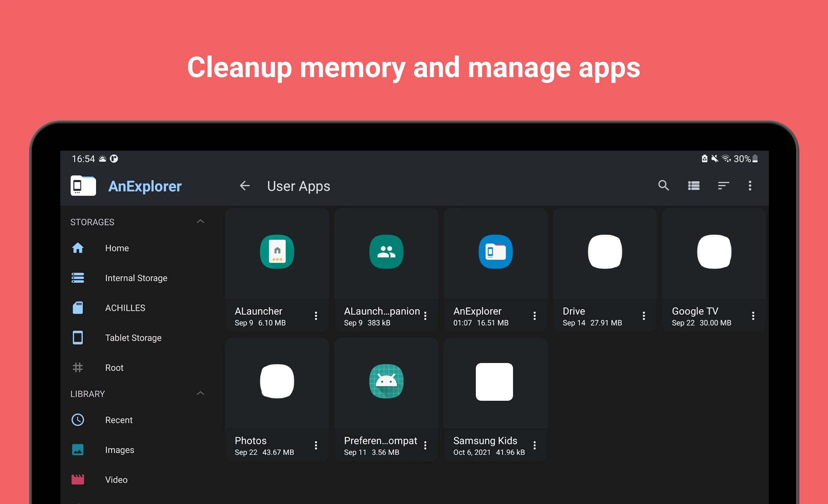The image size is (828, 504).
Task: Open the toolbar overflow menu
Action: [x=750, y=185]
